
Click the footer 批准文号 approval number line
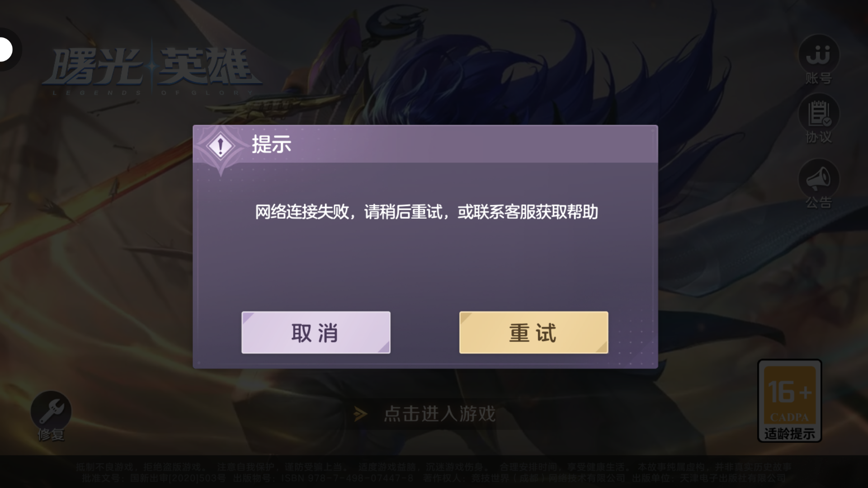point(434,478)
